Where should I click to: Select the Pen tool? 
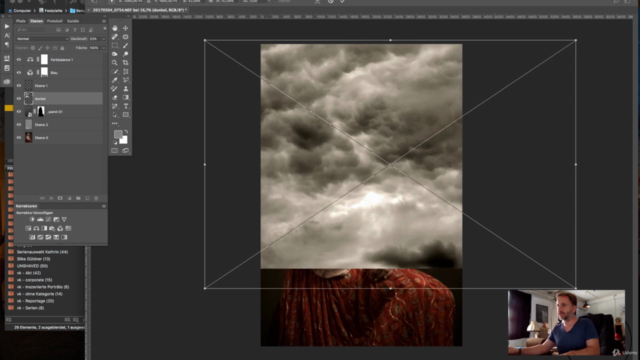tap(115, 106)
